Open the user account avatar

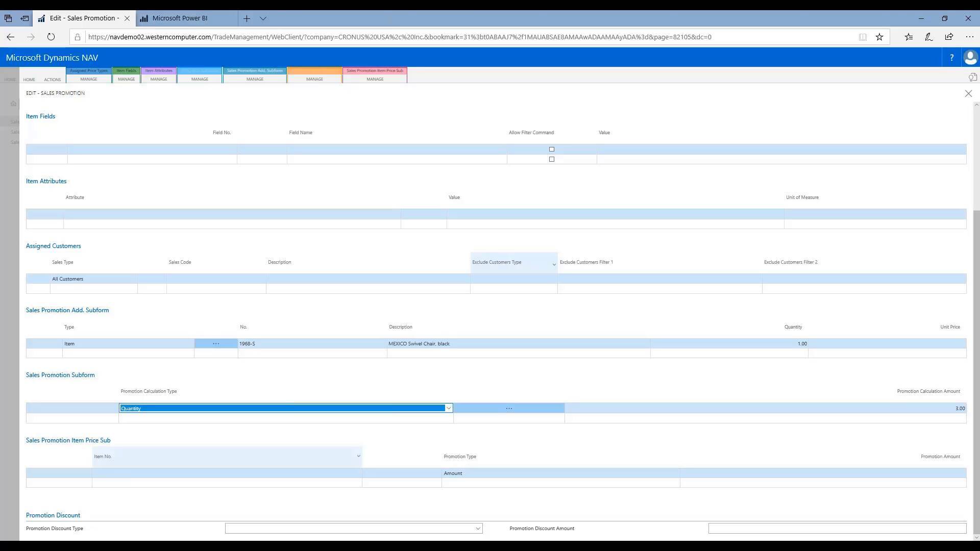click(x=970, y=58)
